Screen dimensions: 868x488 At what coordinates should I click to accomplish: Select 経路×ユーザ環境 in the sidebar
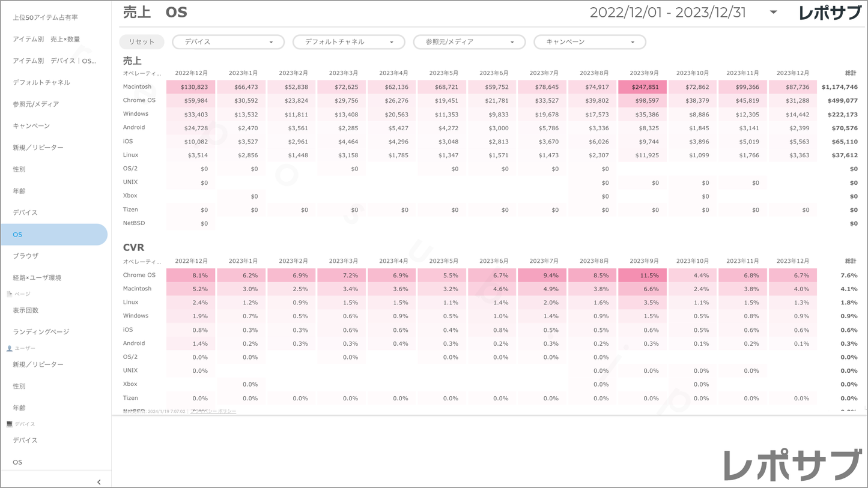[x=37, y=277]
